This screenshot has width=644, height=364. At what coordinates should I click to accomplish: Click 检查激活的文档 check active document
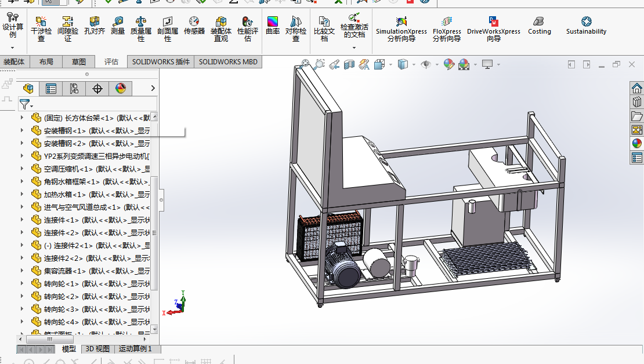354,26
